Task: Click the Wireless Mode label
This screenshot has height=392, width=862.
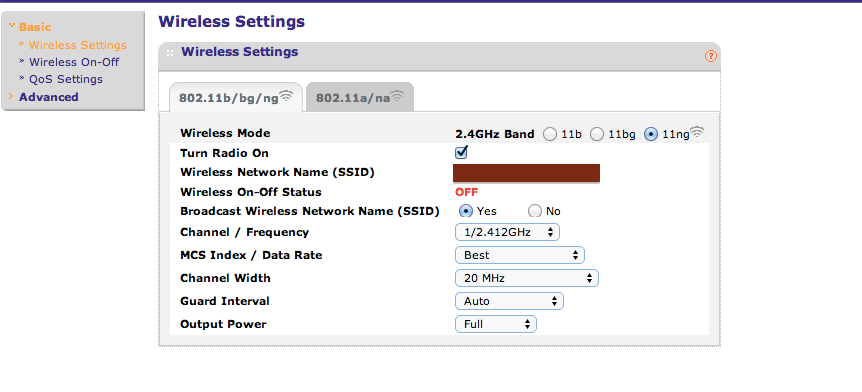Action: (x=225, y=133)
